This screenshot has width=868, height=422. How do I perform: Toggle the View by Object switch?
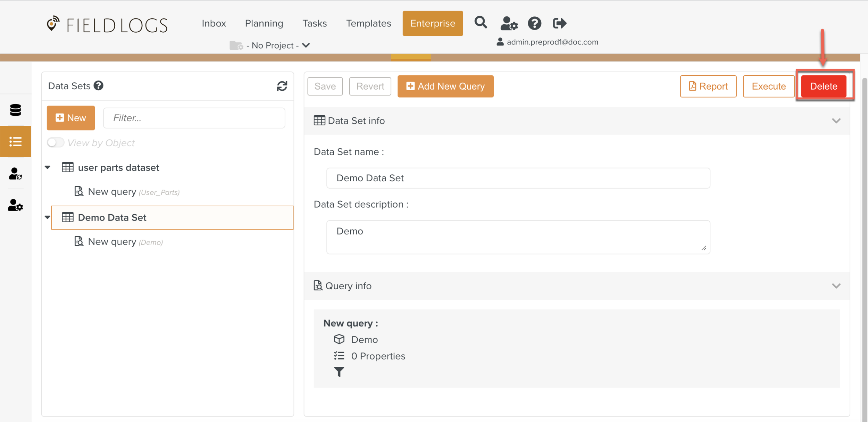pos(56,143)
